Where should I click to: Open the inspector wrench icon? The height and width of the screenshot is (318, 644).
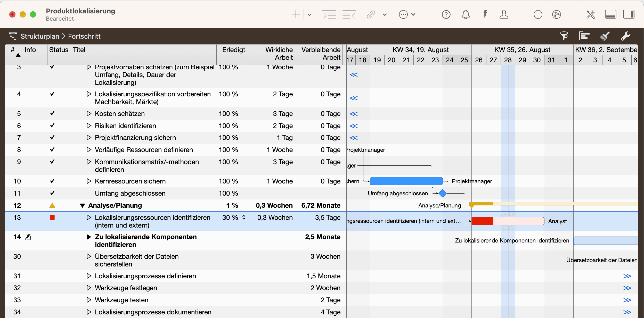point(626,36)
